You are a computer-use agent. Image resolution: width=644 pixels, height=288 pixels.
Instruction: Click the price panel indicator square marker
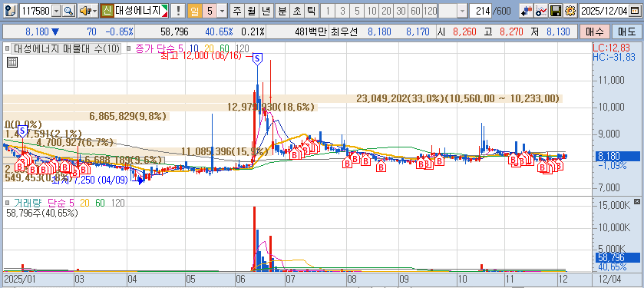point(7,49)
